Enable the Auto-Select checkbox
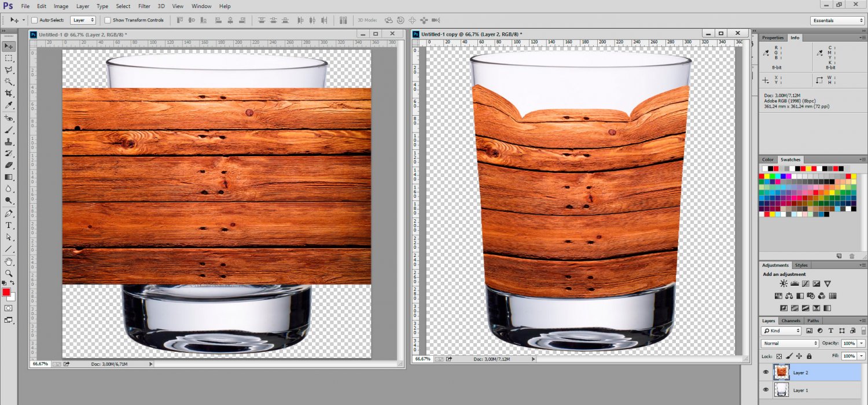 [34, 20]
